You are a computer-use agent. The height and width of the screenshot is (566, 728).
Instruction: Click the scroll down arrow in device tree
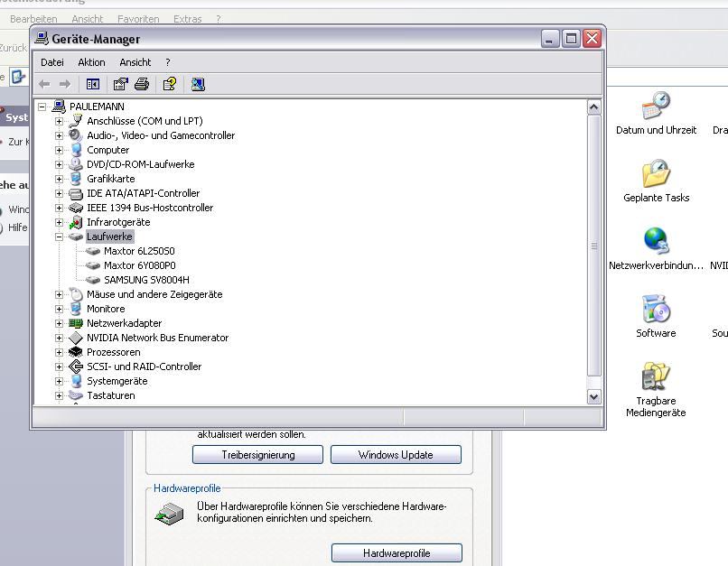tap(593, 396)
